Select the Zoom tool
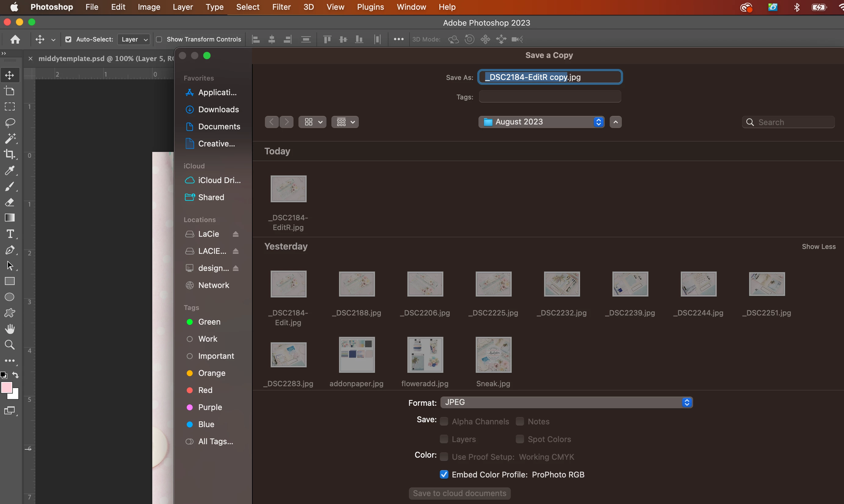Viewport: 844px width, 504px height. [9, 345]
